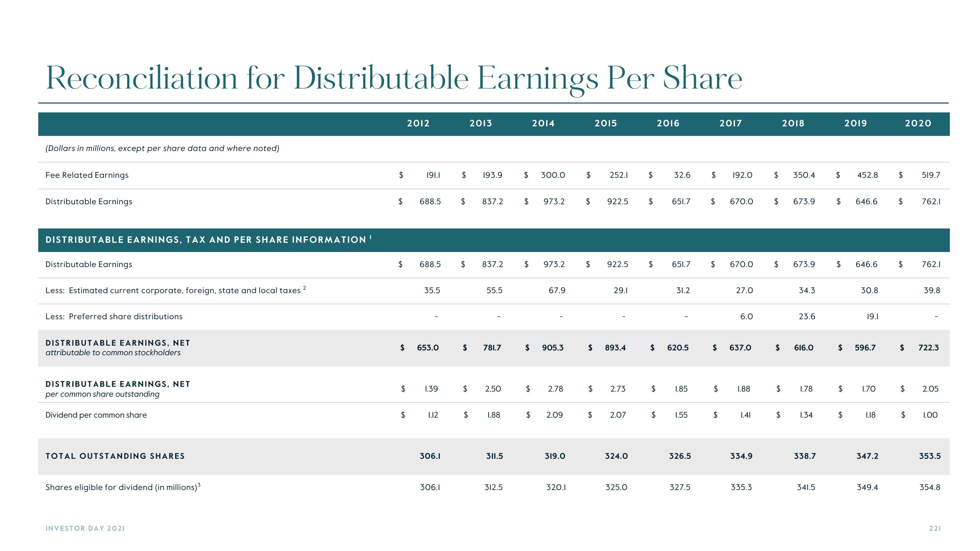The width and height of the screenshot is (980, 551).
Task: Click the slide title 'Reconciliation for Distributable Earnings Per Share'
Action: pyautogui.click(x=394, y=79)
